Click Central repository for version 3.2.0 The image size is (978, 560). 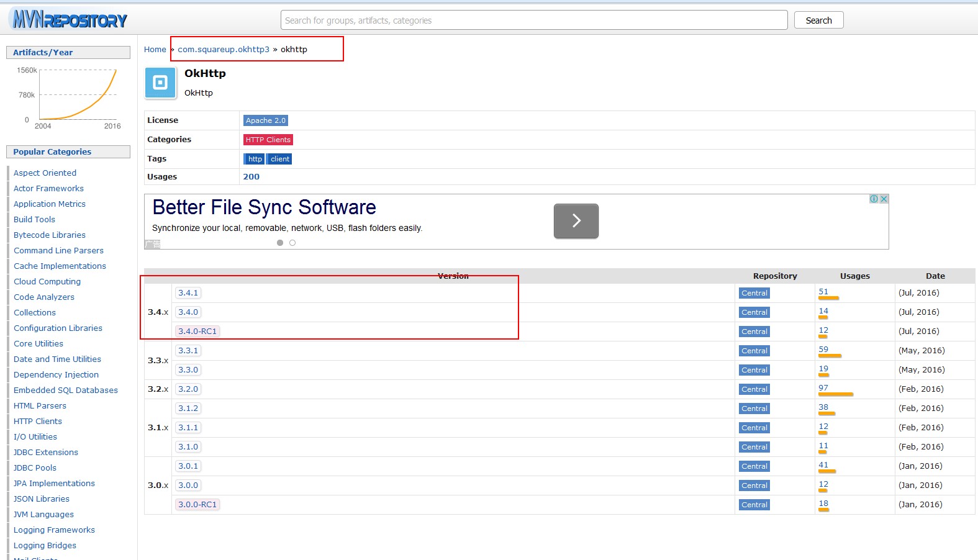(754, 389)
